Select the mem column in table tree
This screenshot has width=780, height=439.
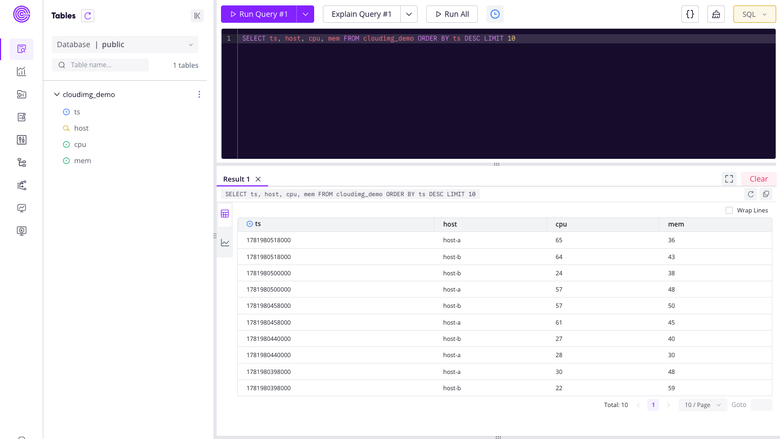pyautogui.click(x=83, y=161)
